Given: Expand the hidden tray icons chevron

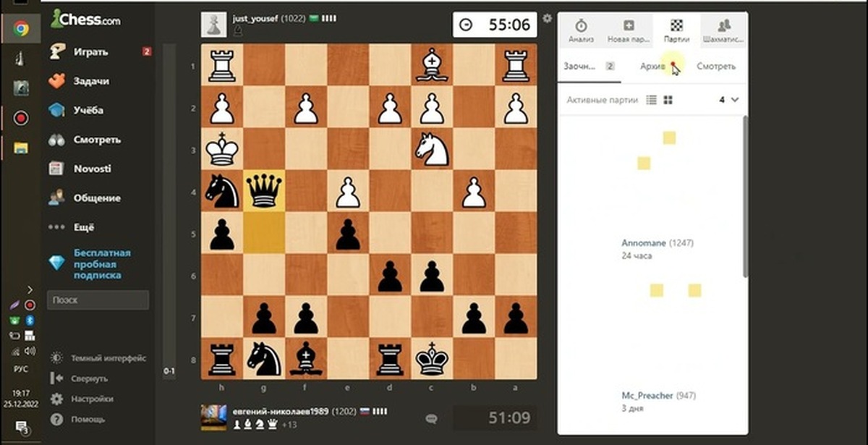Looking at the screenshot, I should 30,289.
